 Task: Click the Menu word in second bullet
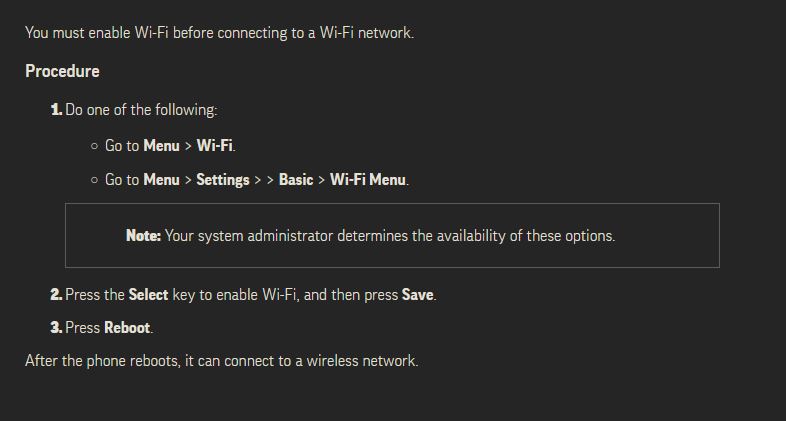click(x=161, y=180)
